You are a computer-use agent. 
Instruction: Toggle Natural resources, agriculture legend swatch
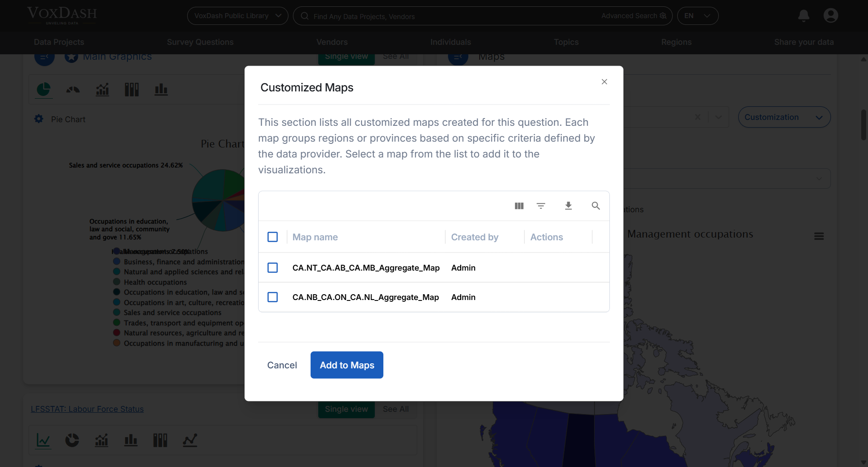point(117,333)
